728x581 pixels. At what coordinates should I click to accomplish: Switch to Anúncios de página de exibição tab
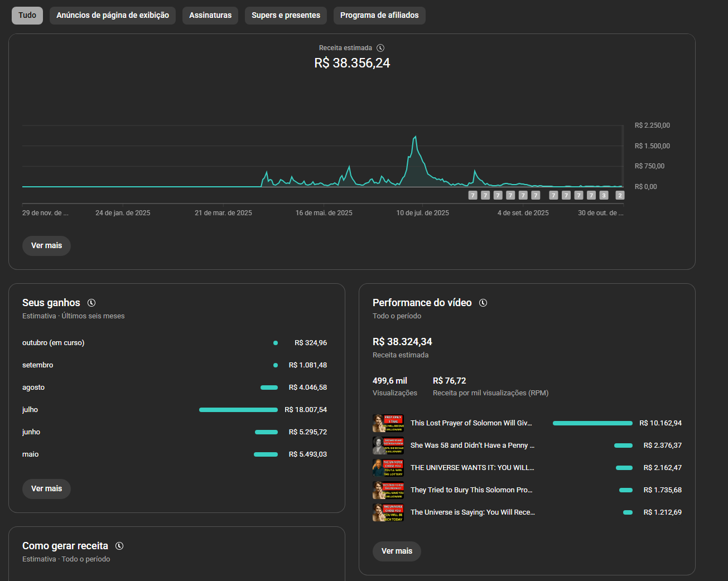[x=113, y=16]
